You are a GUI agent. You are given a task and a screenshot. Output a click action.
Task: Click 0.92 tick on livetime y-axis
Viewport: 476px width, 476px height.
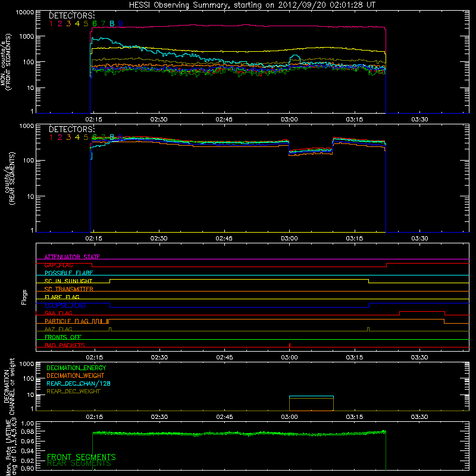tap(28, 461)
